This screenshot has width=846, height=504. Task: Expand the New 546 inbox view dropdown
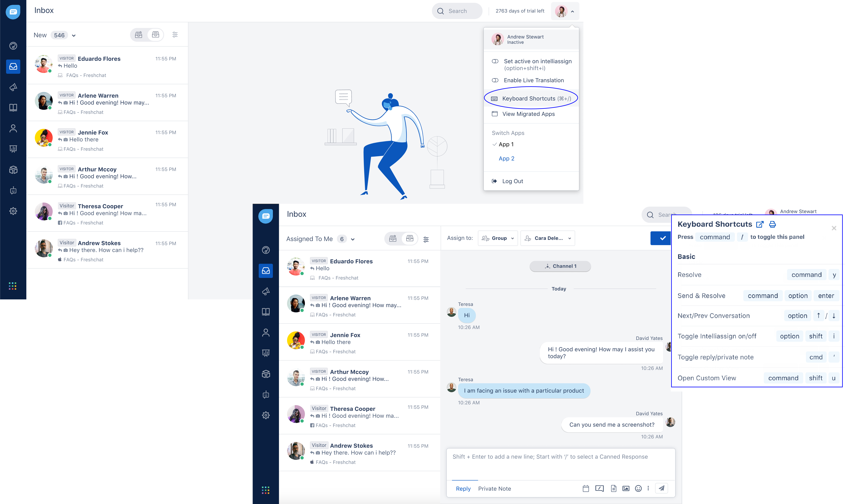tap(74, 35)
